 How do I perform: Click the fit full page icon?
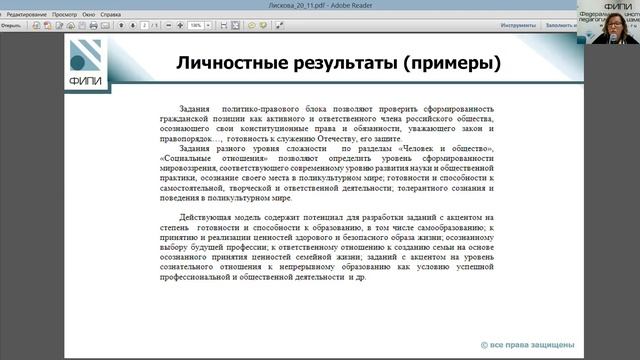tap(236, 25)
